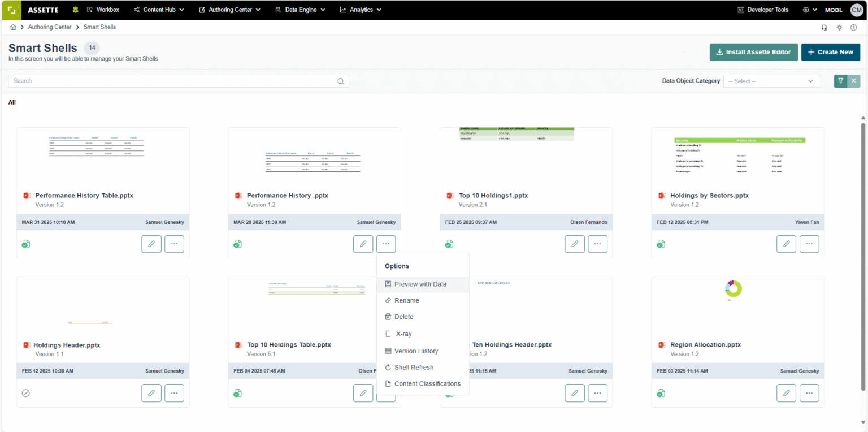Open more options for Holdings by Sectors.pptx
Image resolution: width=868 pixels, height=432 pixels.
[809, 244]
